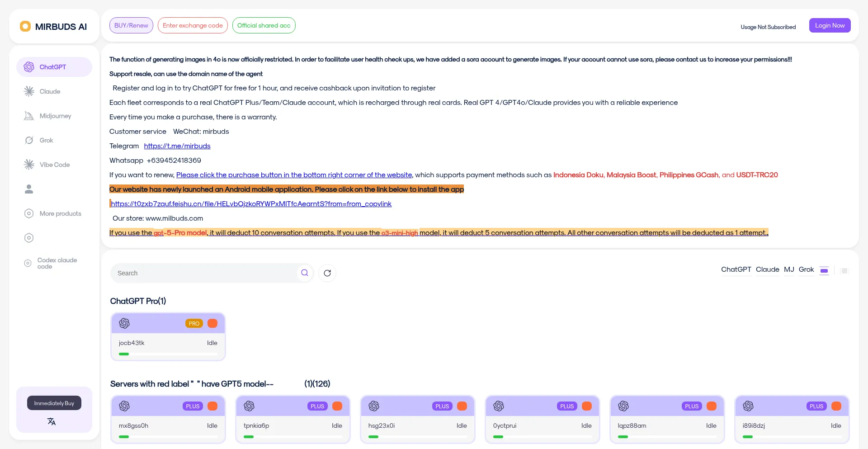Select server name 0yctprui
The width and height of the screenshot is (868, 449).
(505, 426)
